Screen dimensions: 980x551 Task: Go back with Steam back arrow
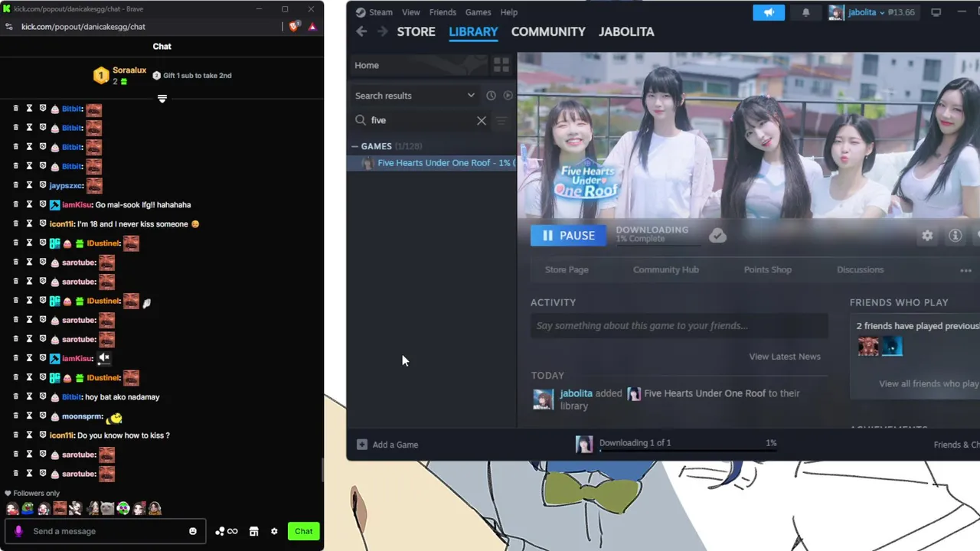click(361, 31)
